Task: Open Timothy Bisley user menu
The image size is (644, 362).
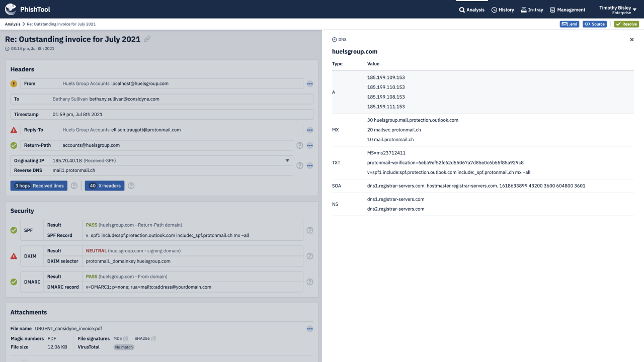Action: (618, 10)
